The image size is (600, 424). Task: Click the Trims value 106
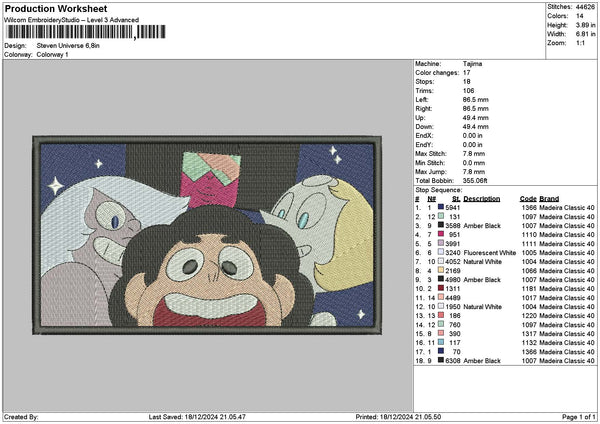point(468,91)
